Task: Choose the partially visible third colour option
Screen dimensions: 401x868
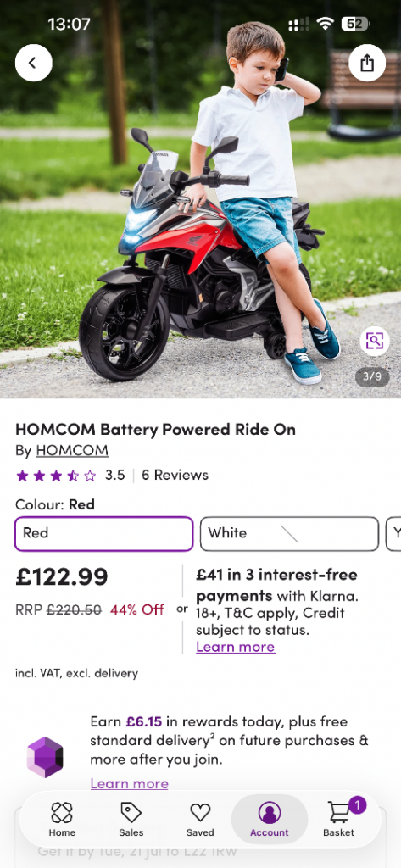Action: tap(393, 534)
